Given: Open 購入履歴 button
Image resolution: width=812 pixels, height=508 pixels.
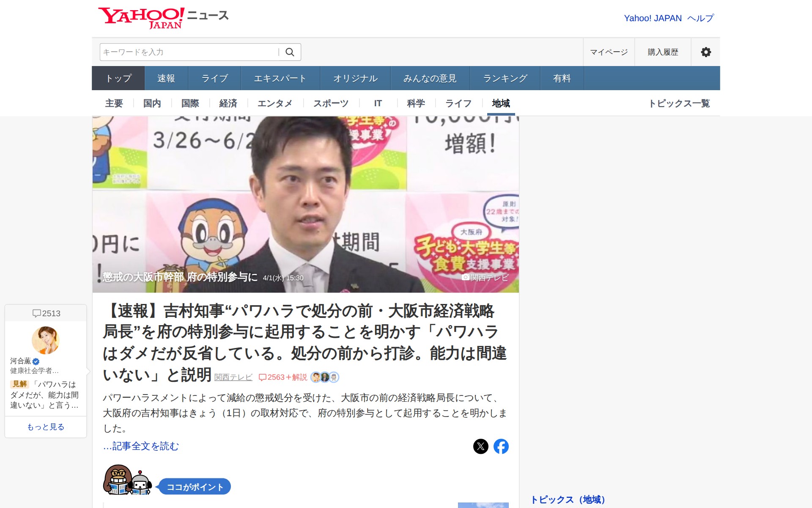Looking at the screenshot, I should [x=663, y=52].
